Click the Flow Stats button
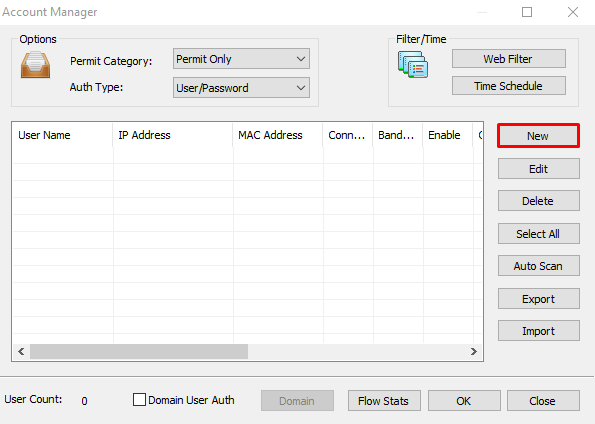This screenshot has height=424, width=595. click(384, 400)
